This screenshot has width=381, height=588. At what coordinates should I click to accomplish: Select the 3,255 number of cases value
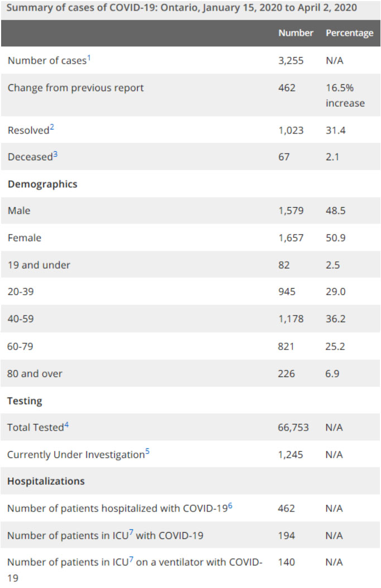click(291, 60)
